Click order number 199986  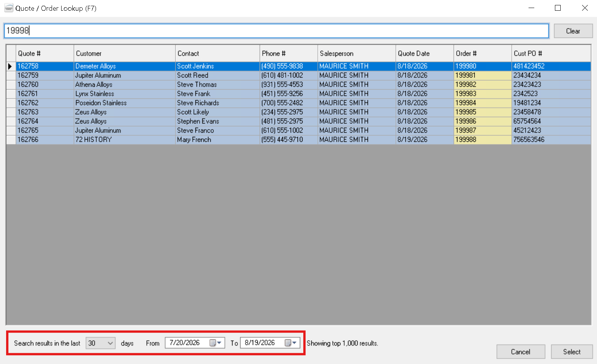tap(483, 121)
